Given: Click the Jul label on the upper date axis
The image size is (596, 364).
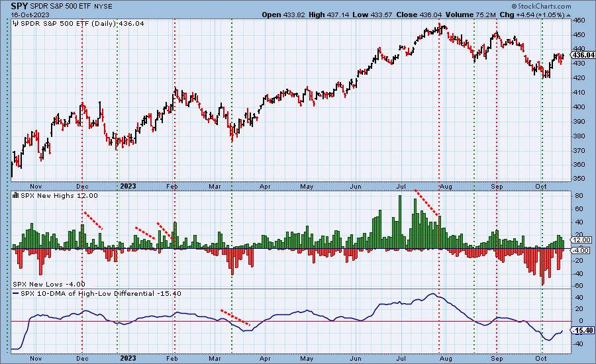Looking at the screenshot, I should tap(401, 187).
